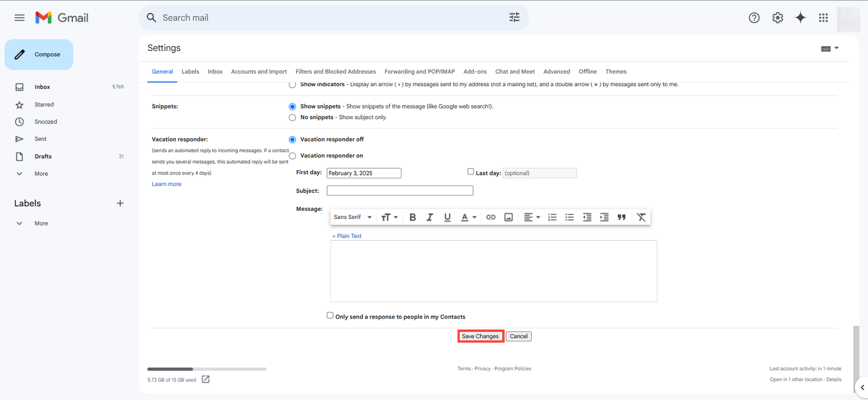
Task: Open Sans Serif font dropdown
Action: (353, 217)
